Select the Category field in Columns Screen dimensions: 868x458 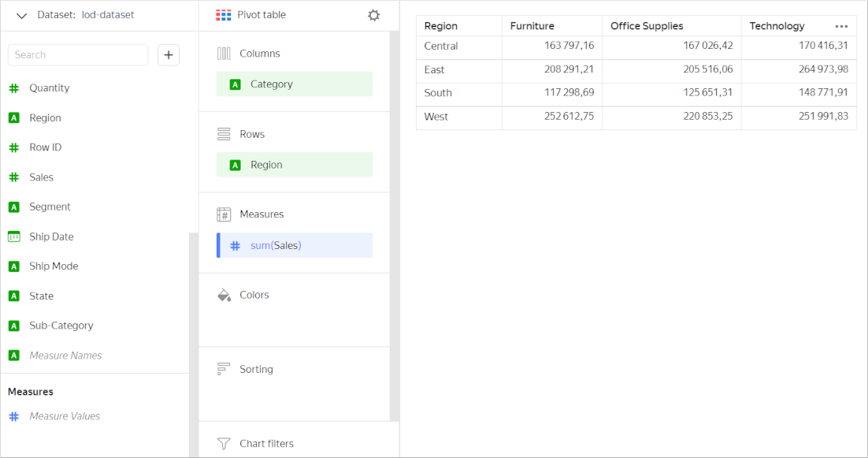click(x=294, y=84)
